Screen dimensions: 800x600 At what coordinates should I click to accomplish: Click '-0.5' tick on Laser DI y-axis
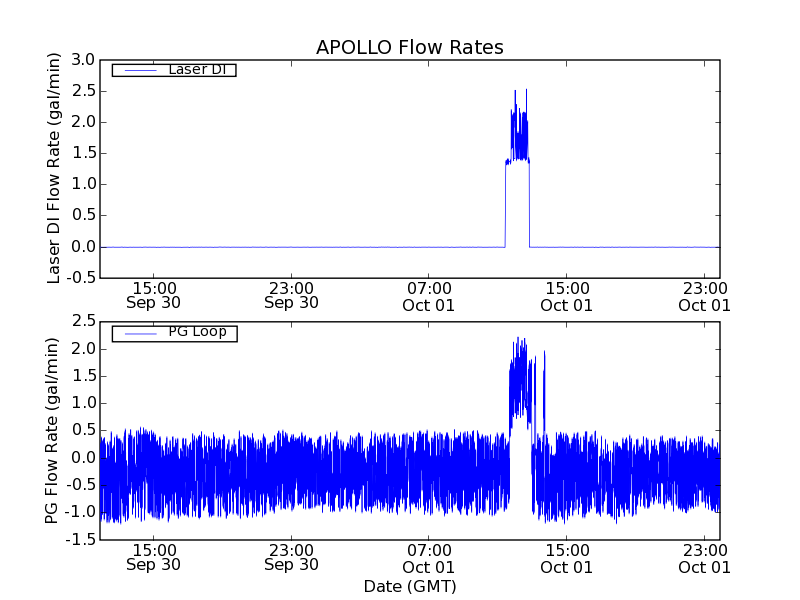tap(81, 278)
